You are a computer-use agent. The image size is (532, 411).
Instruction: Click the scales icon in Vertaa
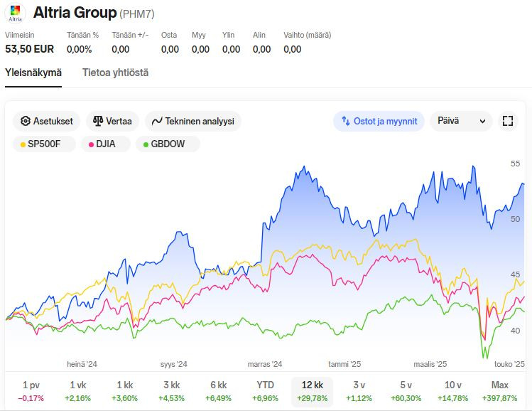(98, 121)
